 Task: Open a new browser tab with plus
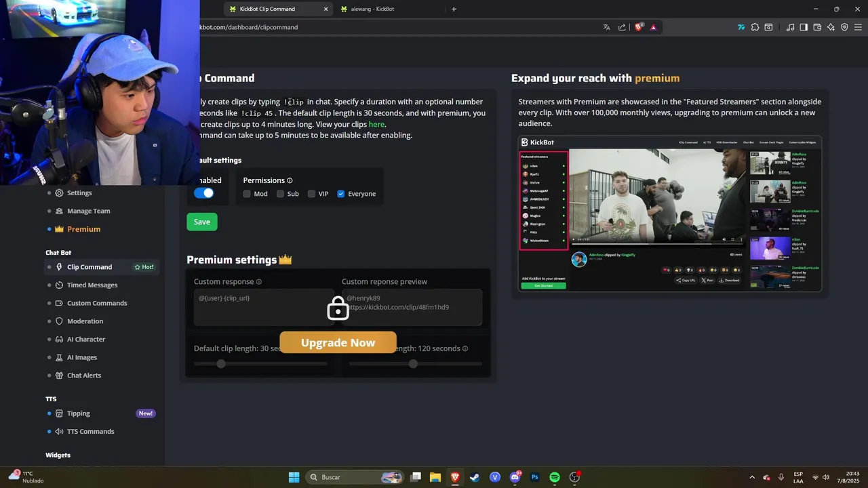click(x=454, y=9)
